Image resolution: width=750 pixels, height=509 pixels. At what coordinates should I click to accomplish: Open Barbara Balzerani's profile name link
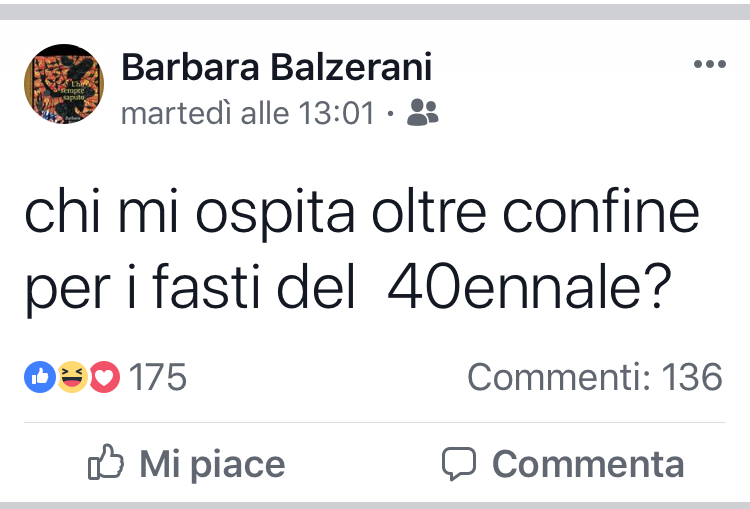[276, 68]
